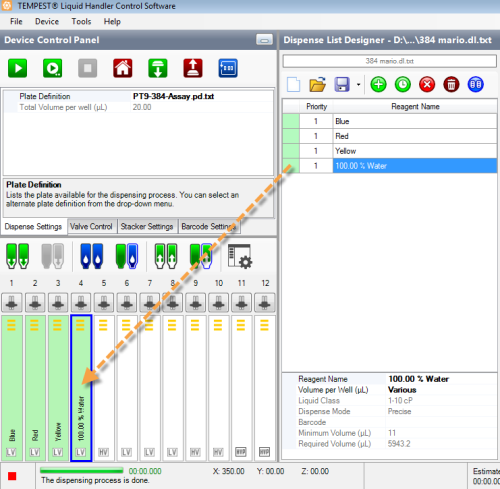This screenshot has height=489, width=500.
Task: Toggle the valve button for channel 2
Action: click(35, 303)
